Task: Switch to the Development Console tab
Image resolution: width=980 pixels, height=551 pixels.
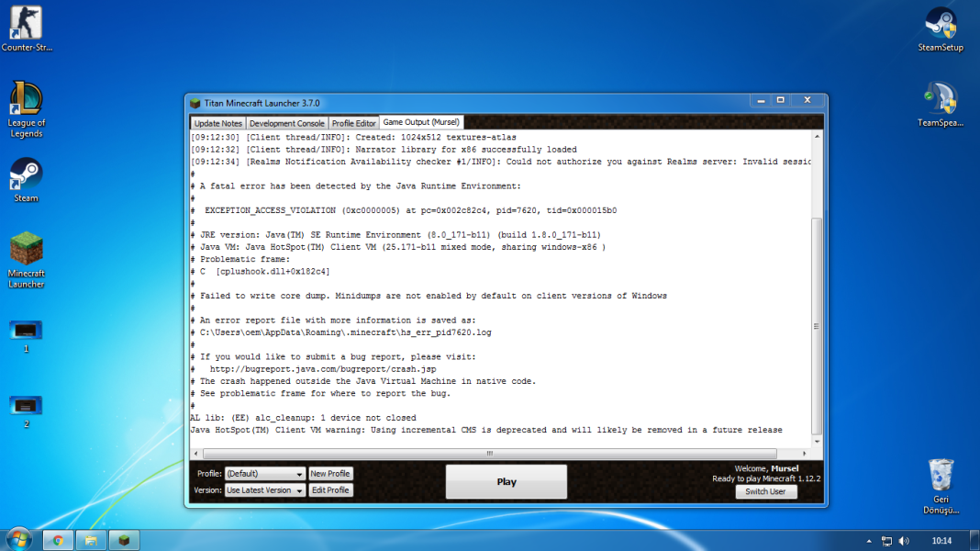Action: (x=287, y=123)
